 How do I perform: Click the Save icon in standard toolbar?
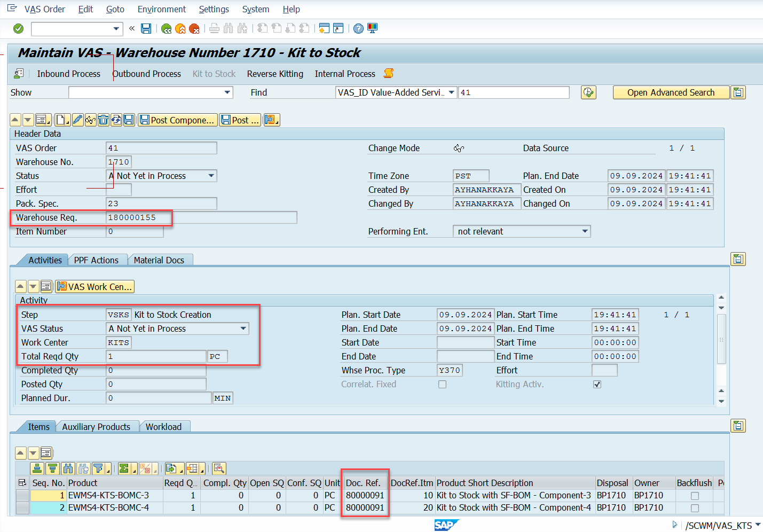click(x=146, y=28)
